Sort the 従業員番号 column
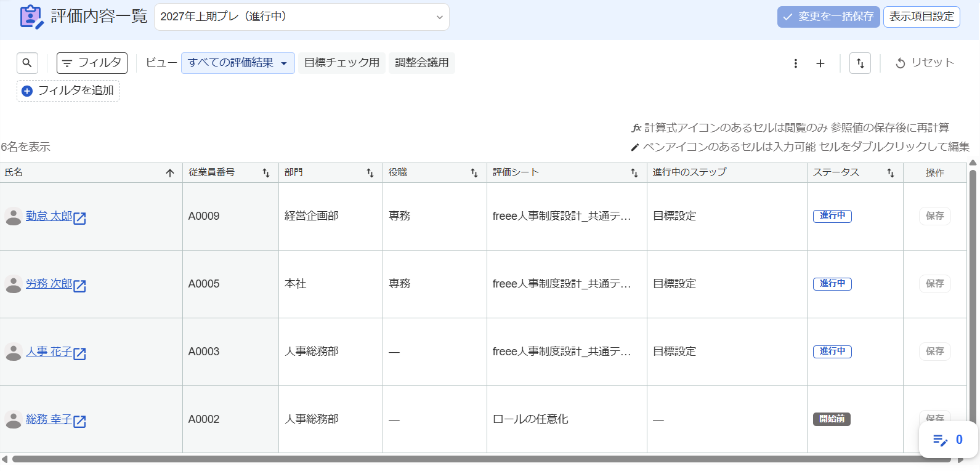Viewport: 980px width, 471px height. pos(266,173)
